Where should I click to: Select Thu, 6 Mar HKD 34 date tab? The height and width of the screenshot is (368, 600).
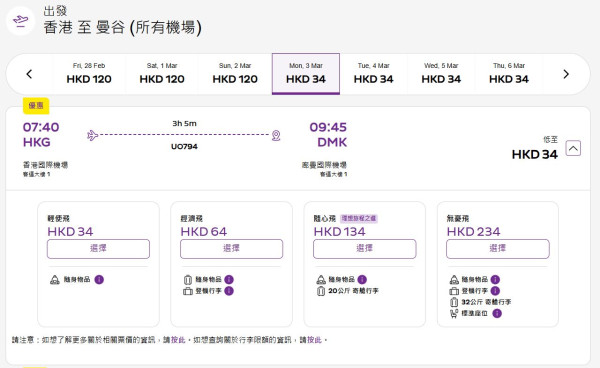pos(509,74)
